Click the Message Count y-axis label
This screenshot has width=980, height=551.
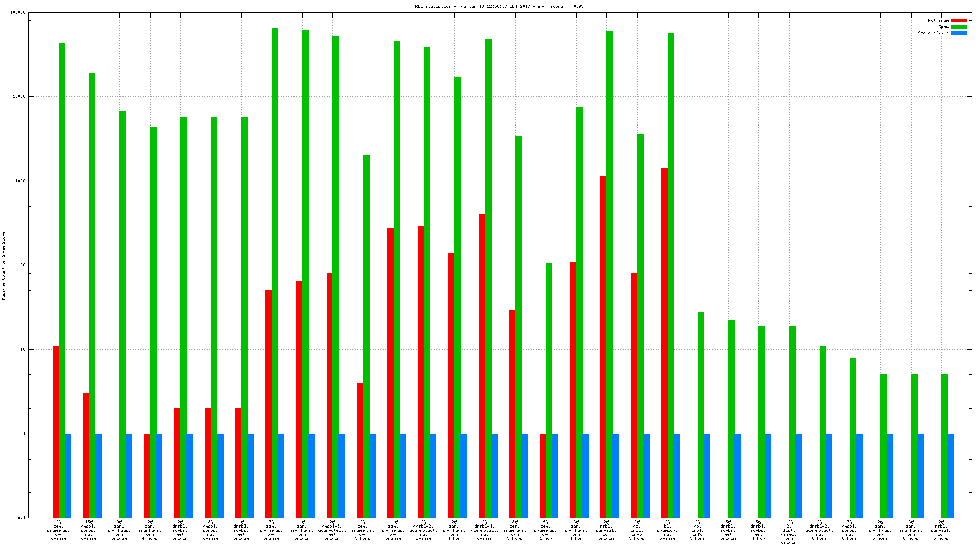coord(3,265)
